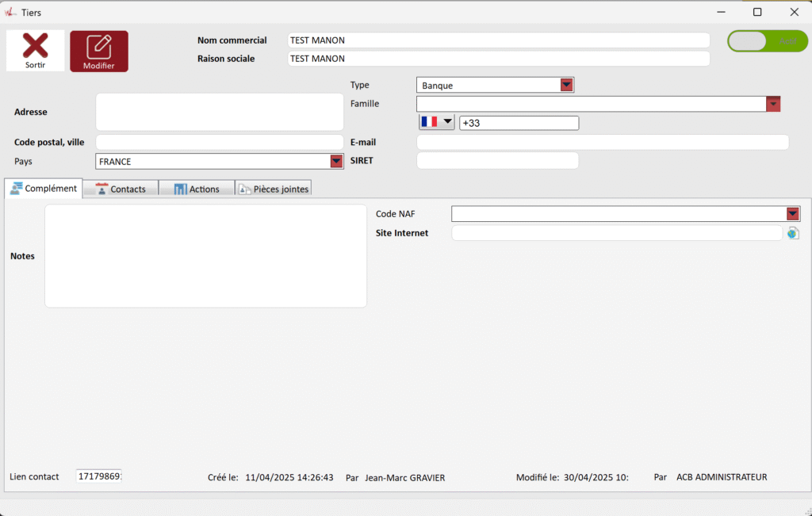
Task: Select the Complément tab
Action: [44, 188]
